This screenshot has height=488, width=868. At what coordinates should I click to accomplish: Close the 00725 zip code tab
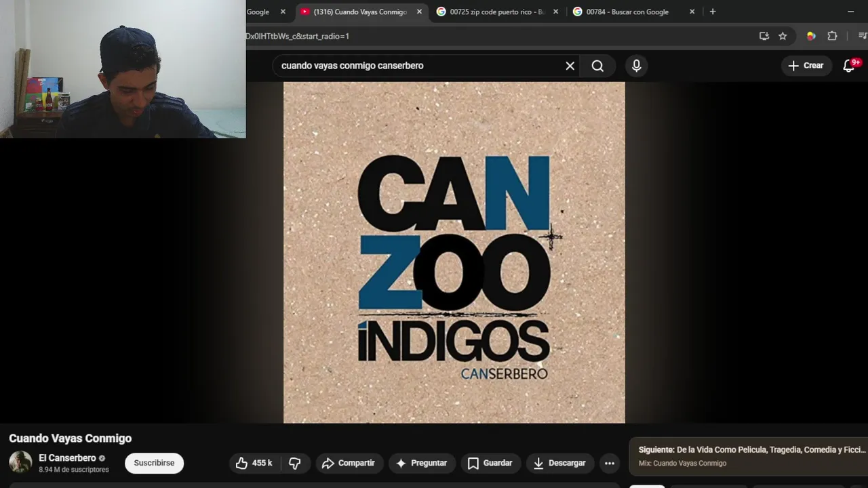tap(555, 12)
